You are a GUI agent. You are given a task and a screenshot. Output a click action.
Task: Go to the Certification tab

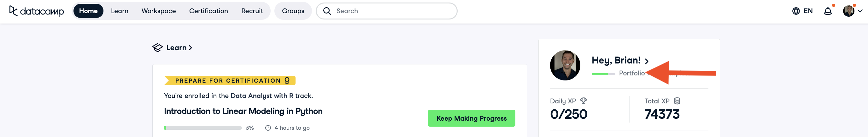pyautogui.click(x=208, y=11)
